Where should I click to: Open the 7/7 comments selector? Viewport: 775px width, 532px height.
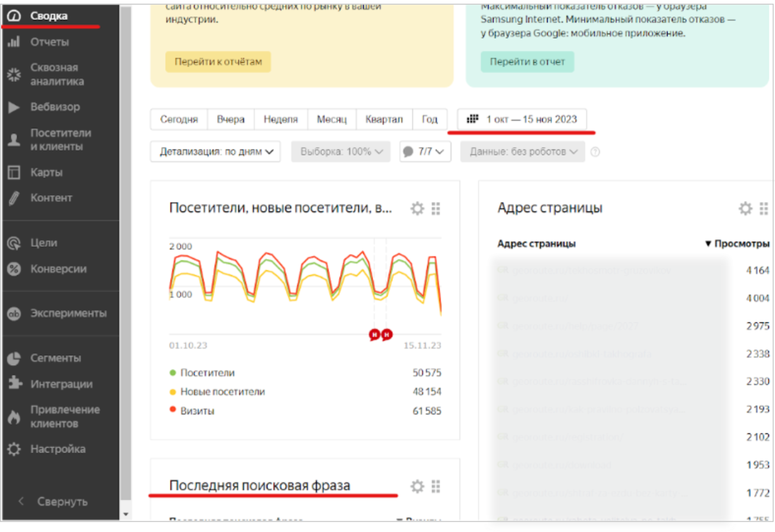tap(425, 152)
